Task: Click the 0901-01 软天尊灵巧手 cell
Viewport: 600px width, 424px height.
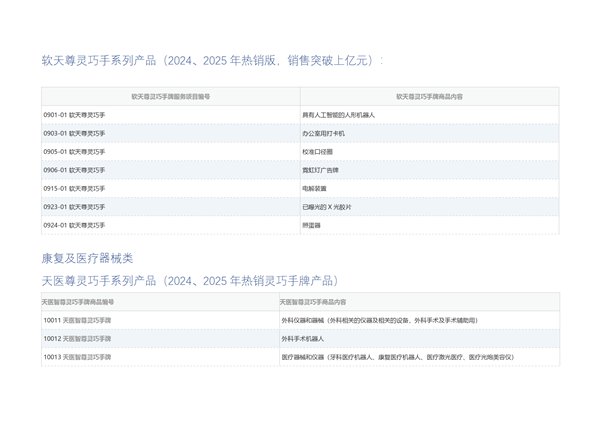Action: click(75, 115)
